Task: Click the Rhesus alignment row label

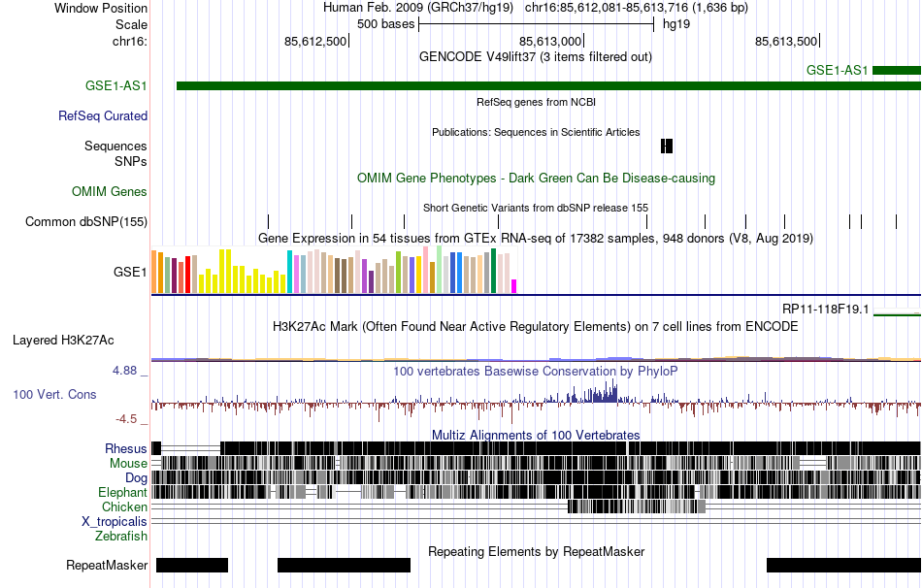Action: pos(126,448)
